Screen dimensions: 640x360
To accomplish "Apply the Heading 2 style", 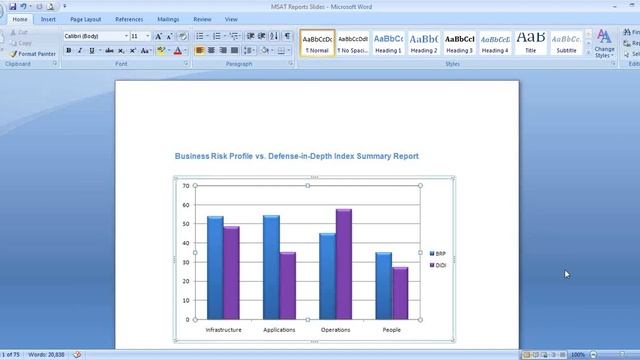I will 424,43.
